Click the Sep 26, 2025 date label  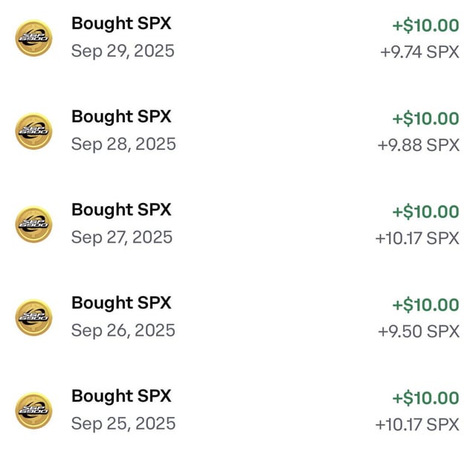point(123,330)
